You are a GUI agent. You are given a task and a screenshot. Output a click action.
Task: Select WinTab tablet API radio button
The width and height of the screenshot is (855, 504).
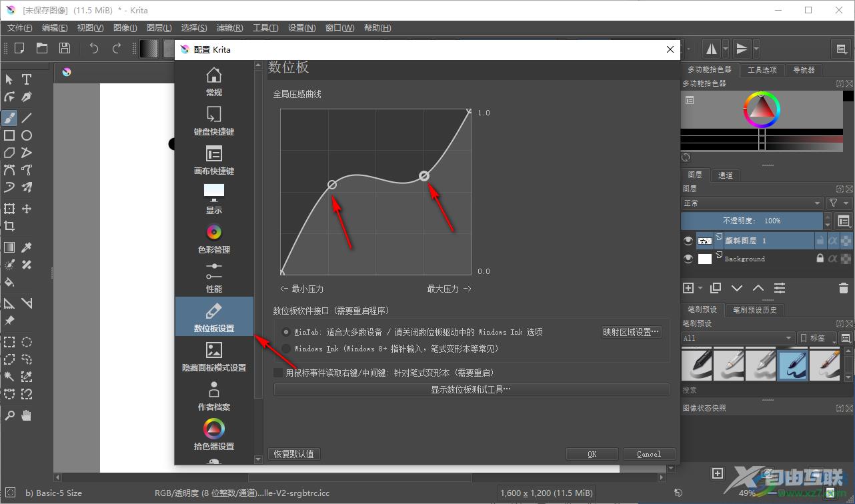pyautogui.click(x=286, y=331)
